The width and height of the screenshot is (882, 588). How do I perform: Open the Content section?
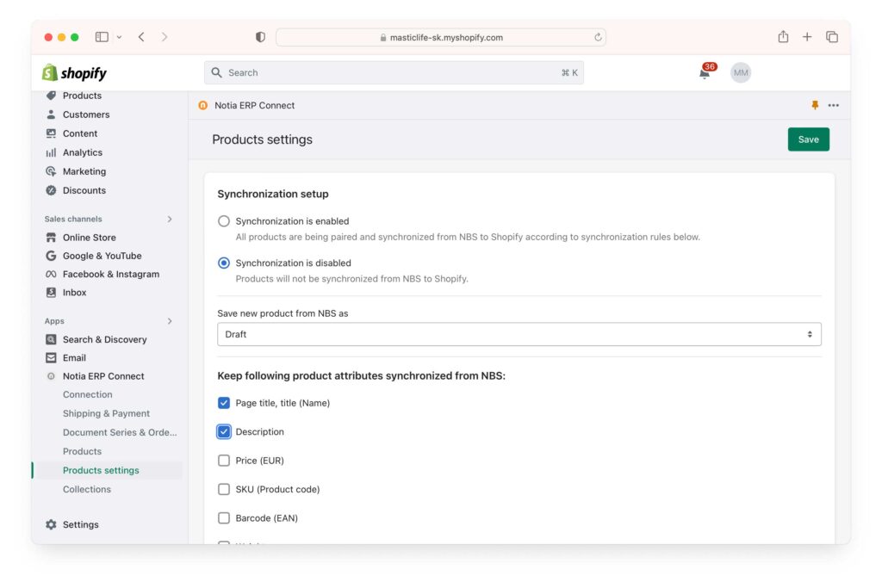click(80, 133)
